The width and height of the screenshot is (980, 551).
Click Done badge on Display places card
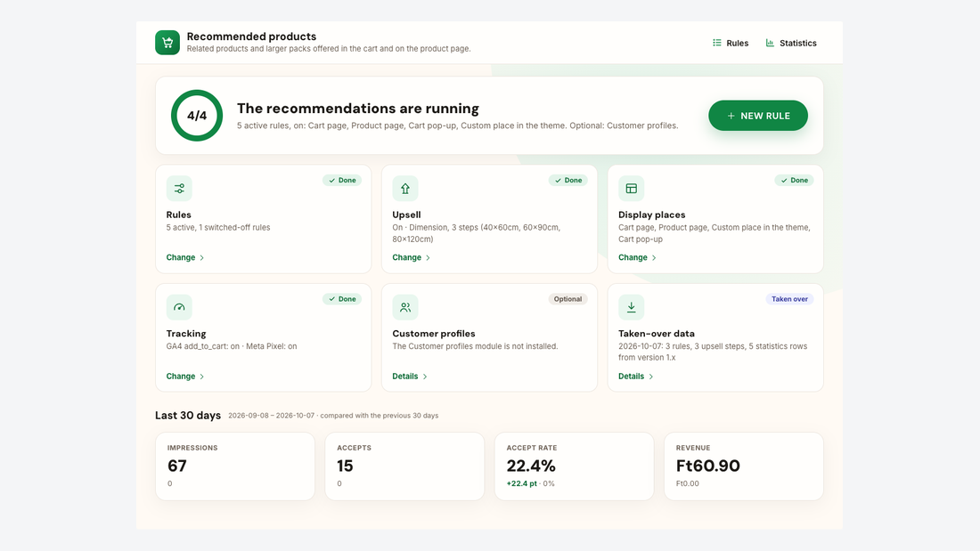795,180
